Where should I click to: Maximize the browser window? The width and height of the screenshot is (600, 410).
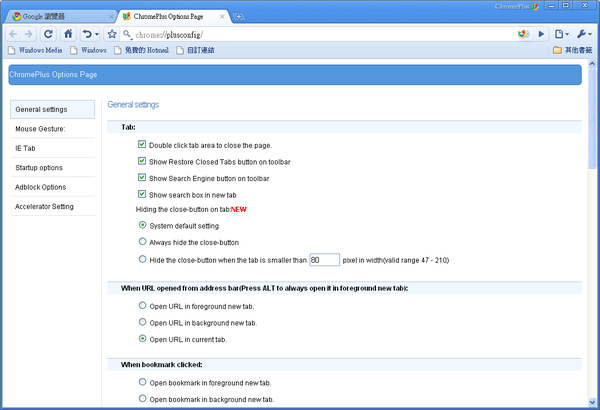pyautogui.click(x=566, y=6)
